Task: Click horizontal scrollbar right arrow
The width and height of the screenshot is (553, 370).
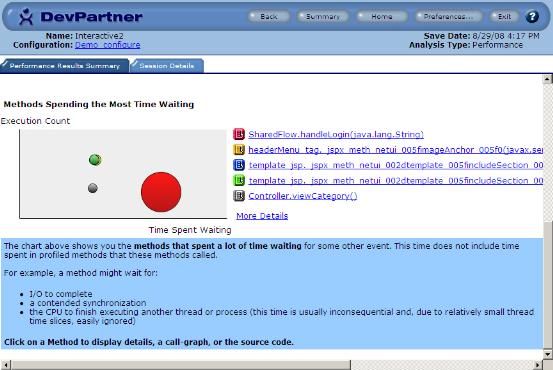Action: [x=537, y=365]
